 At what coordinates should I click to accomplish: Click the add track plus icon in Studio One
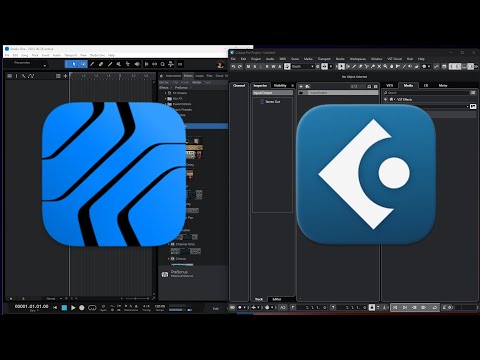[65, 76]
